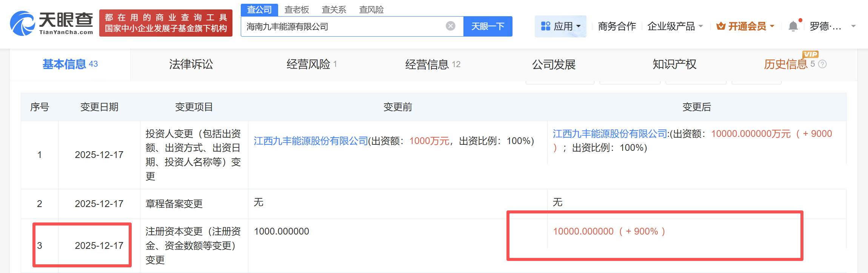This screenshot has height=273, width=868.
Task: Expand the 开通会员 dropdown arrow
Action: 772,26
